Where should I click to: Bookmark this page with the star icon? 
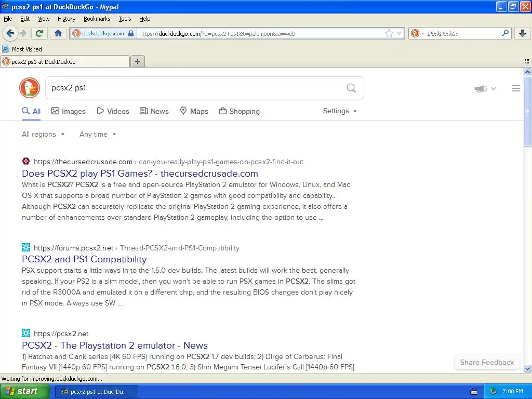389,33
